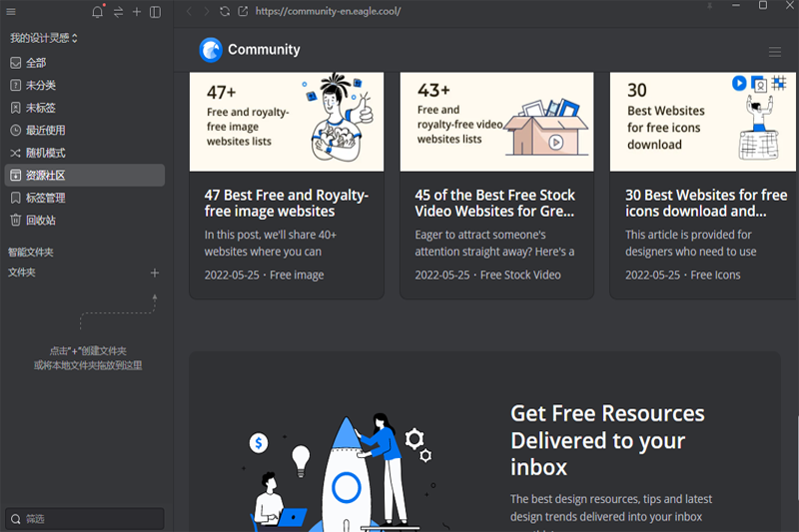Click the 筛选 filter search field
The height and width of the screenshot is (532, 799).
(x=85, y=519)
